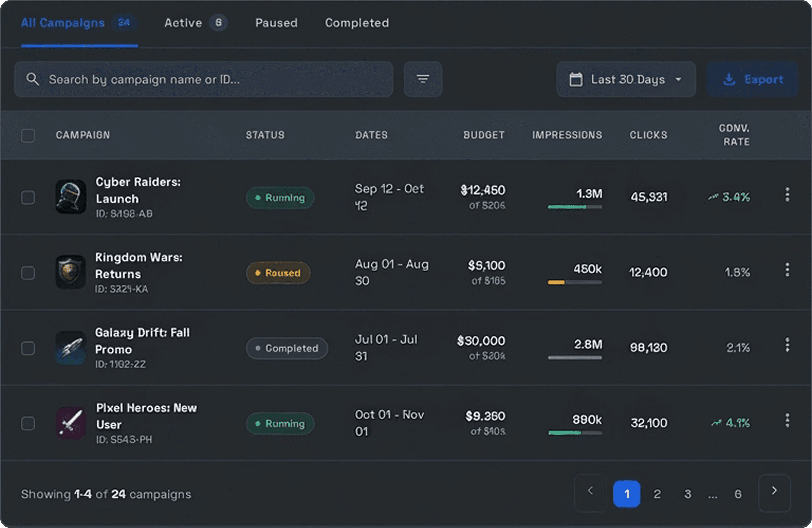This screenshot has height=528, width=812.
Task: Go to previous page arrow
Action: [590, 491]
